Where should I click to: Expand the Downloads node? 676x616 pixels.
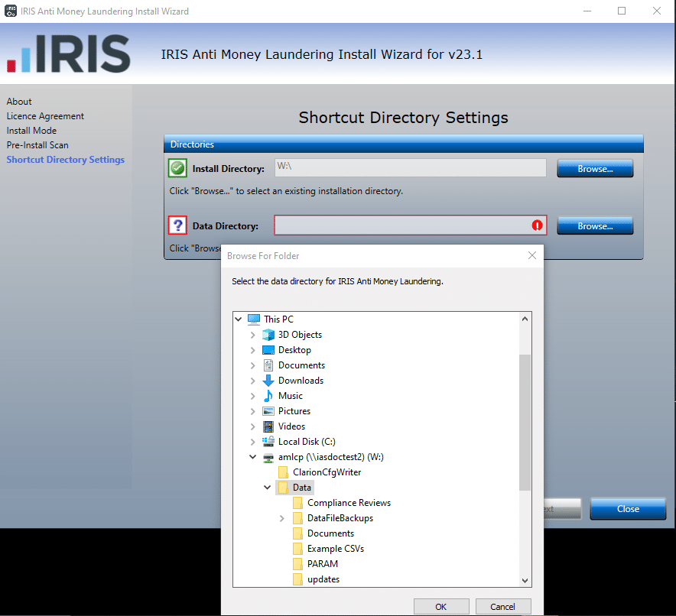(253, 381)
